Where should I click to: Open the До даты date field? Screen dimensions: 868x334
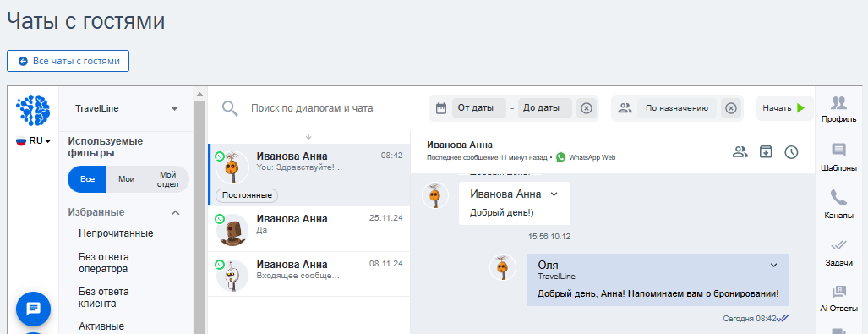pyautogui.click(x=544, y=108)
